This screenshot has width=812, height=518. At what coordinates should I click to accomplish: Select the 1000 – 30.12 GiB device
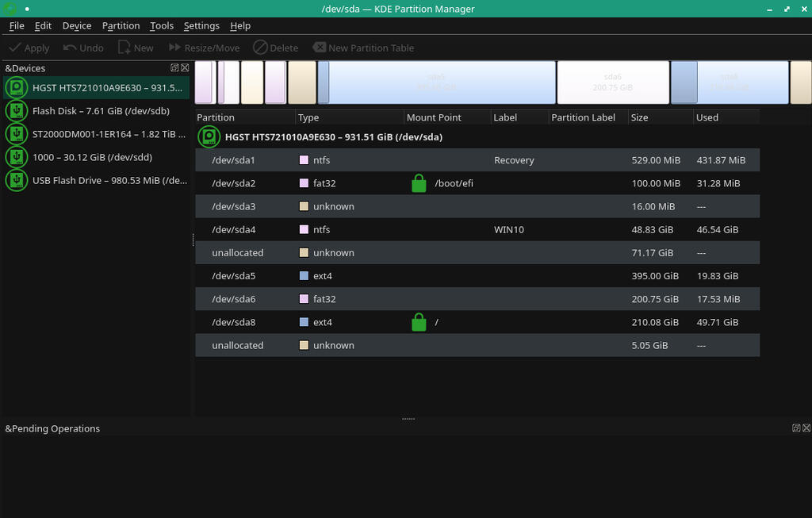(x=97, y=158)
